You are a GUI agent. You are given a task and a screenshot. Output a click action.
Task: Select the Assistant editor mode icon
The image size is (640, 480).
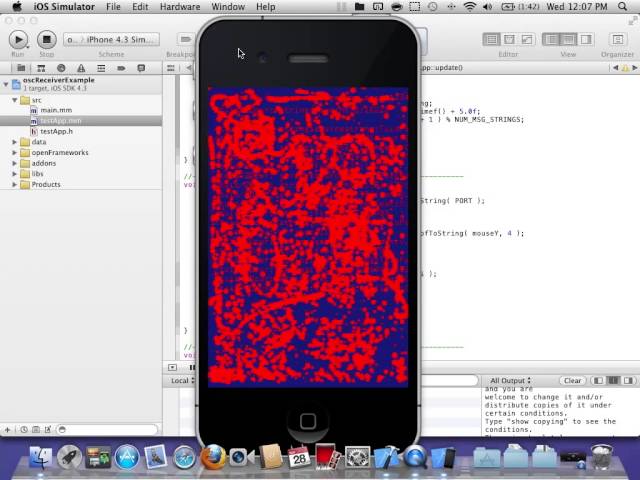coord(509,39)
